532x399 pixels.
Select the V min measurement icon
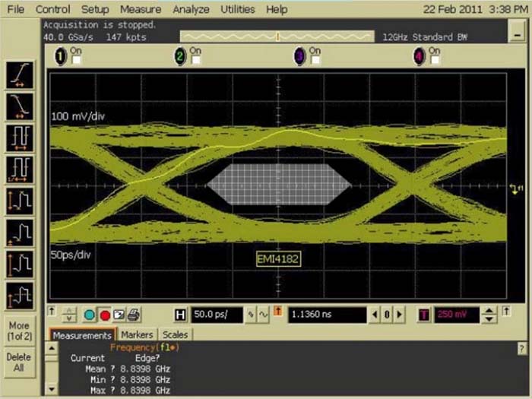20,233
